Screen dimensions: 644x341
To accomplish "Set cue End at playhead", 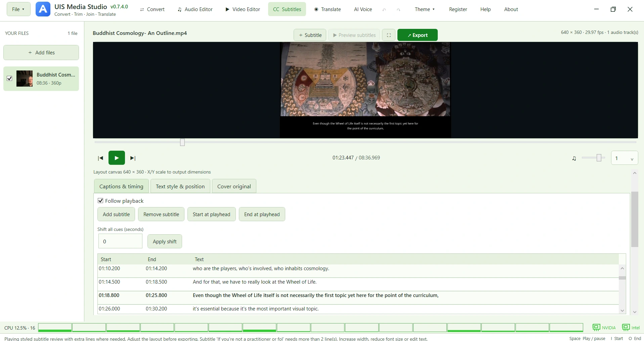I will [262, 214].
